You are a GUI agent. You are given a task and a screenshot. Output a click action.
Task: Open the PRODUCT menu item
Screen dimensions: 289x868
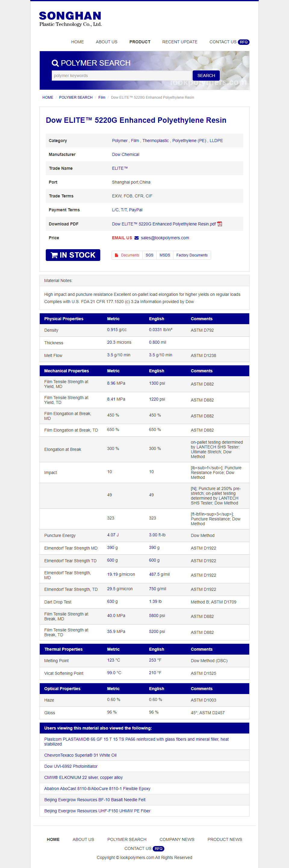click(x=140, y=42)
